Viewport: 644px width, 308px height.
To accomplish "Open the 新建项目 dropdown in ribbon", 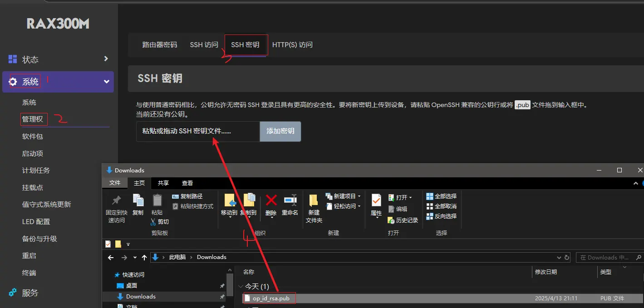I will 359,196.
